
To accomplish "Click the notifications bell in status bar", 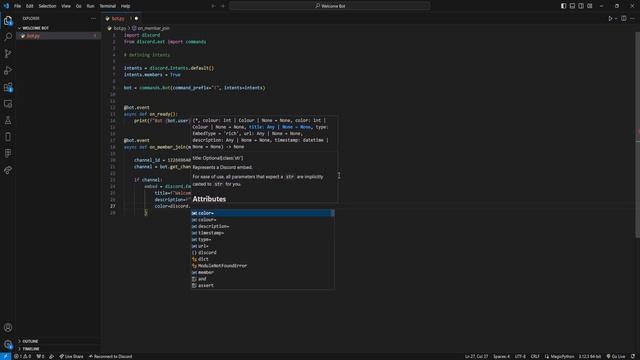I will (x=633, y=356).
